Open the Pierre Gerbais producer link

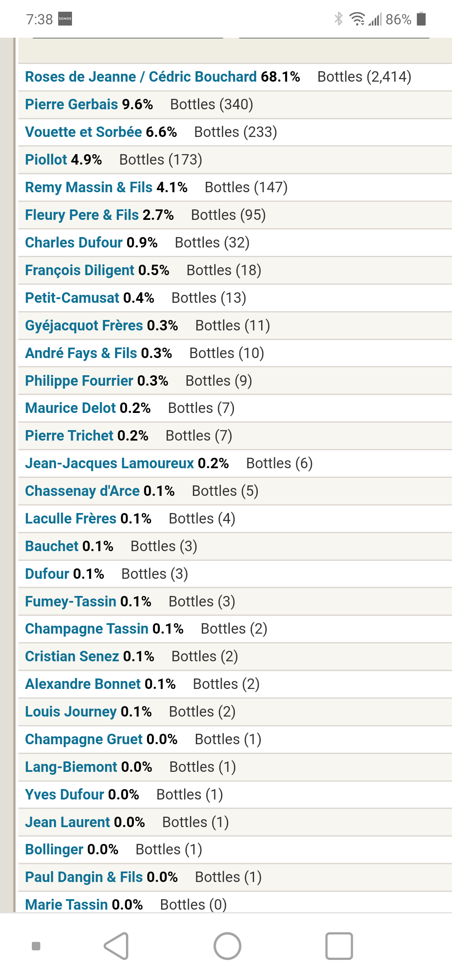tap(72, 104)
